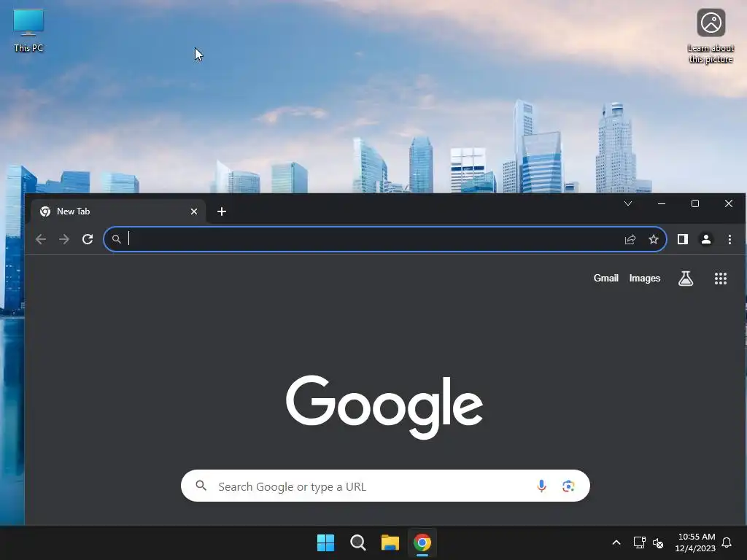The image size is (747, 560).
Task: Open the Gmail link
Action: pos(606,278)
